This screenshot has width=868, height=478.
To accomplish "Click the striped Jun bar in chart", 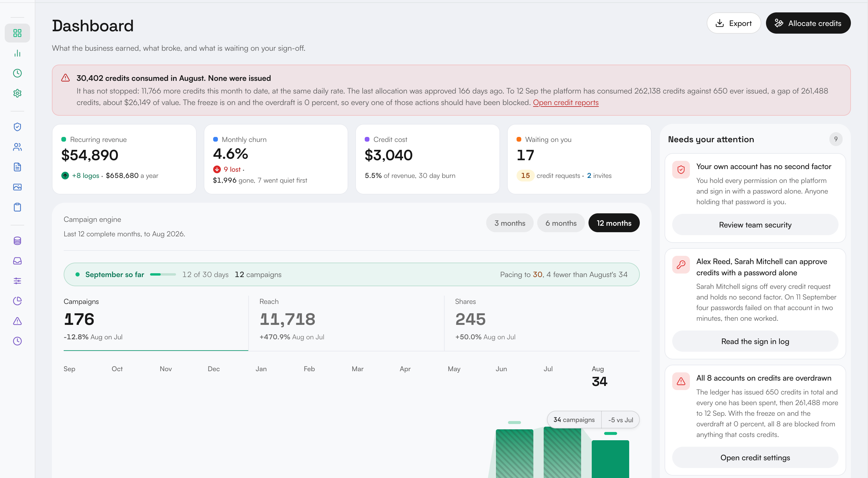I will (514, 454).
